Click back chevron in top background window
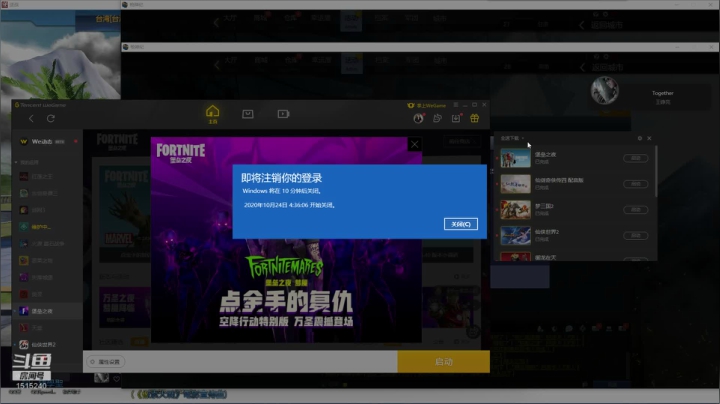The width and height of the screenshot is (720, 404). click(x=216, y=22)
